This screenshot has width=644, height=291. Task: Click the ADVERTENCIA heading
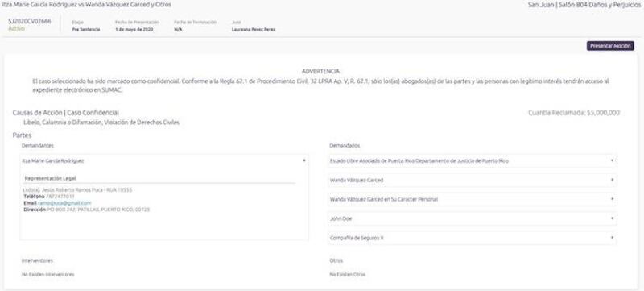320,71
